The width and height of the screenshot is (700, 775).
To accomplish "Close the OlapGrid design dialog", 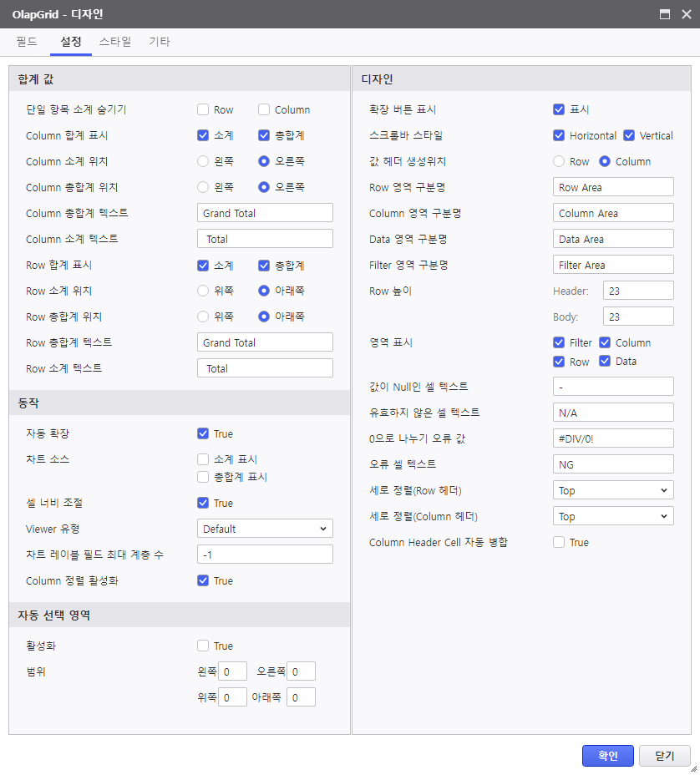I will coord(686,14).
